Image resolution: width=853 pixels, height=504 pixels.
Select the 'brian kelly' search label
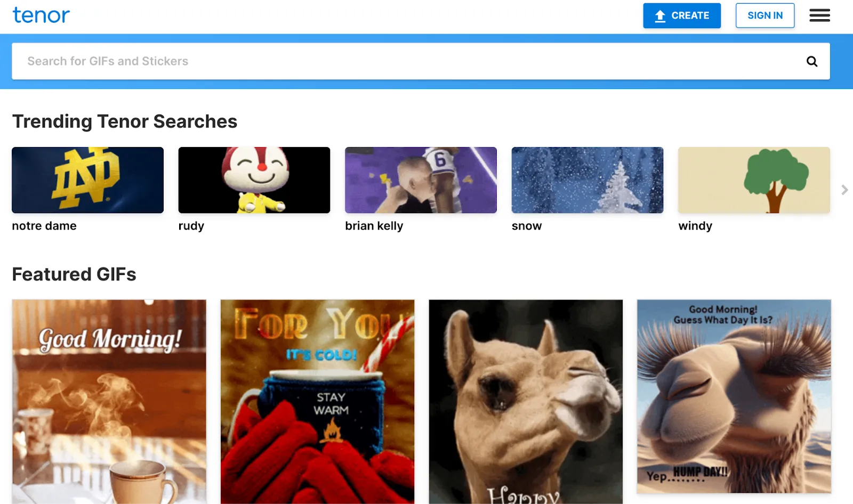tap(374, 226)
